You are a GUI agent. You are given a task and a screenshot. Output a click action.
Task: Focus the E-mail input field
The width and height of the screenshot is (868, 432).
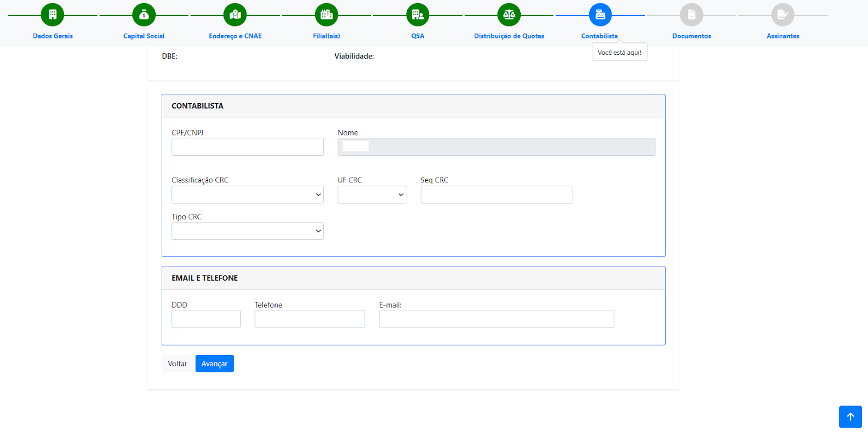click(496, 319)
